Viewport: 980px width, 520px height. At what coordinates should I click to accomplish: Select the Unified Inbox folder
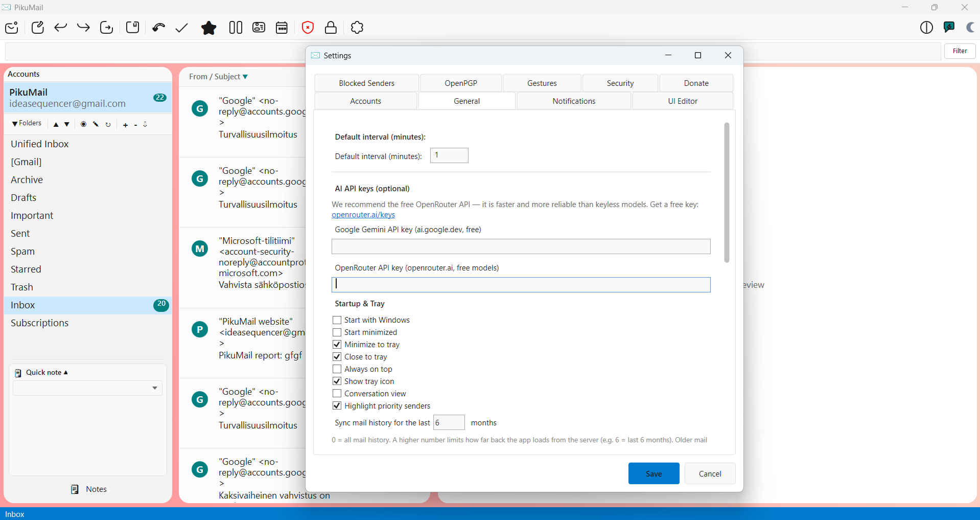click(x=88, y=144)
